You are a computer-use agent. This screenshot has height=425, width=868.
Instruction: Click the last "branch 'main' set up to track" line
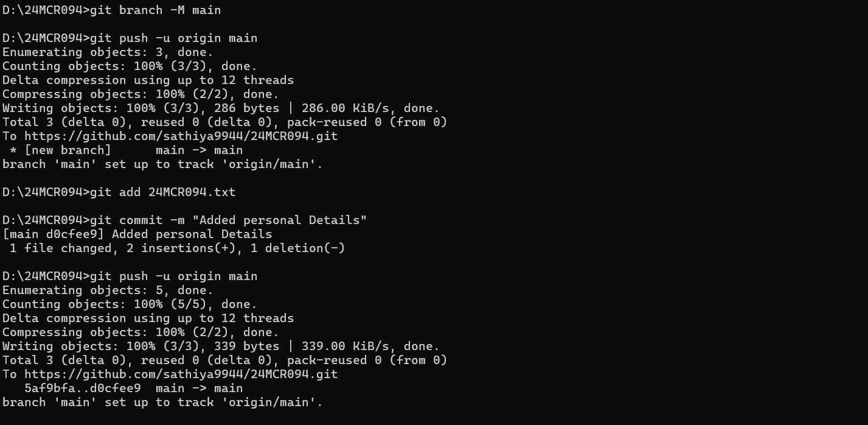(162, 402)
